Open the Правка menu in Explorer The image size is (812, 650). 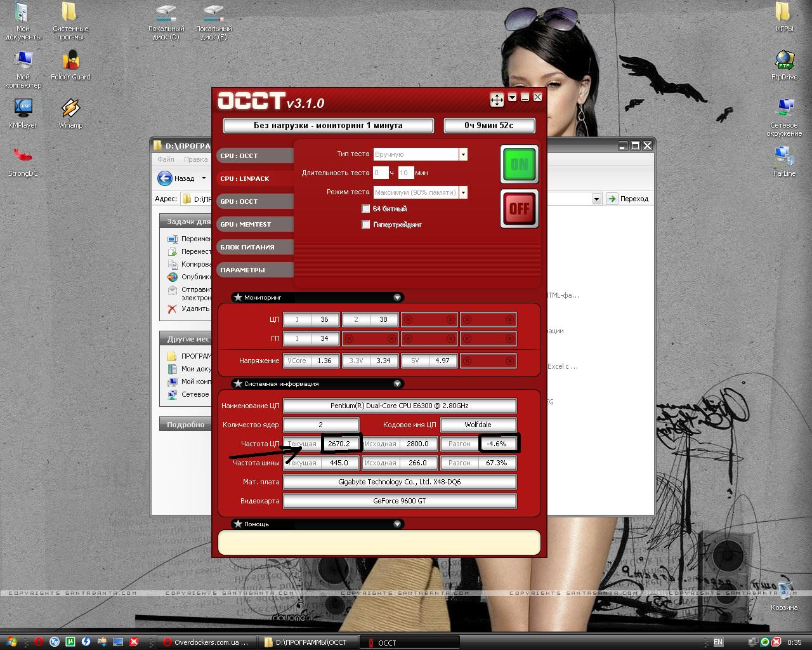[x=196, y=159]
